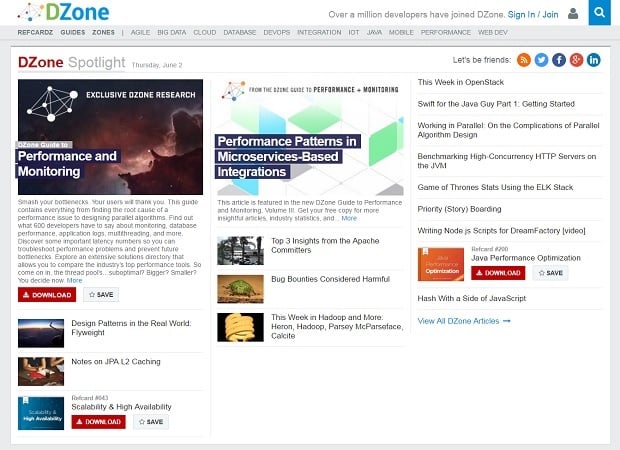The image size is (620, 450).
Task: Open the DZone LinkedIn icon
Action: pos(593,60)
